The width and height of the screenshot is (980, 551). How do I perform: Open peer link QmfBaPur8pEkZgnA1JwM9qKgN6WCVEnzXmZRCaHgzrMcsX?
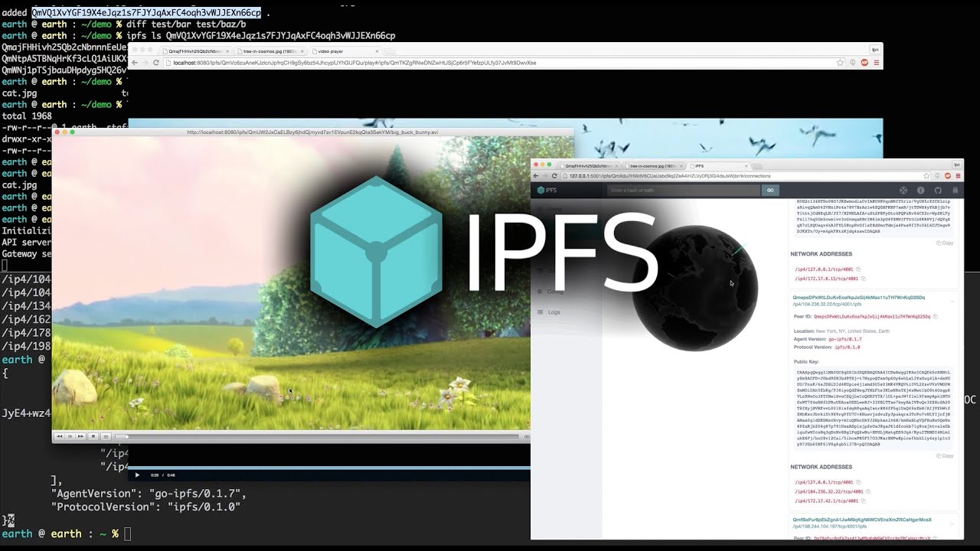pos(861,520)
